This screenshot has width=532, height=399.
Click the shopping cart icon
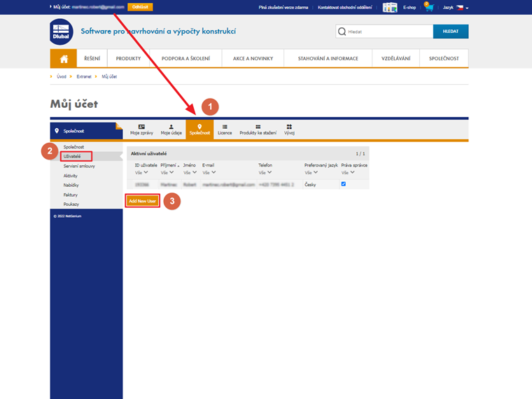tap(429, 7)
